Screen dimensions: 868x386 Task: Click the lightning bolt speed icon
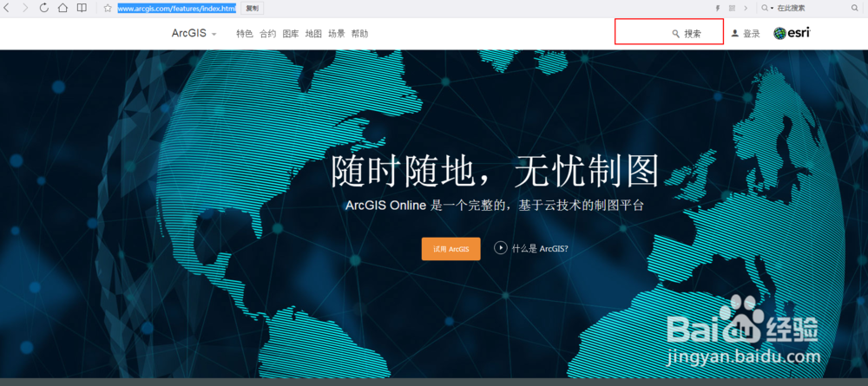719,9
